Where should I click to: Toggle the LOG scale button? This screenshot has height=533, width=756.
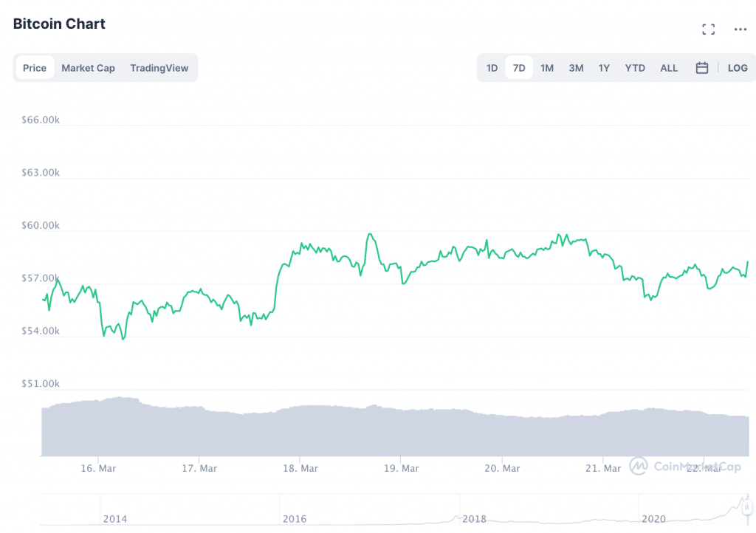point(738,68)
